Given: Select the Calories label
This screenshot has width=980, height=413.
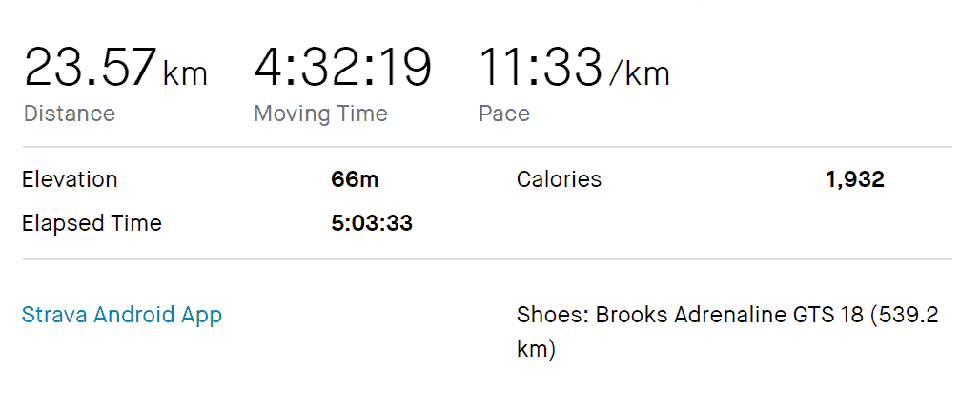Looking at the screenshot, I should [559, 179].
